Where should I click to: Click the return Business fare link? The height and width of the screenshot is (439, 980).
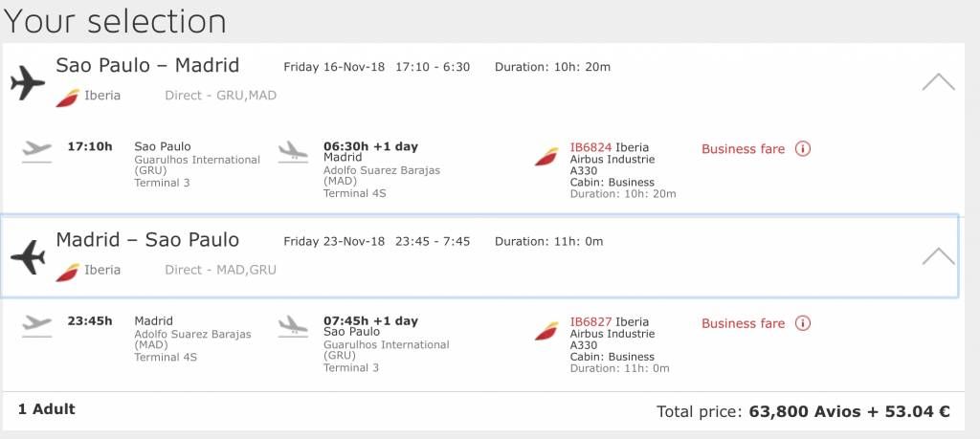coord(743,323)
